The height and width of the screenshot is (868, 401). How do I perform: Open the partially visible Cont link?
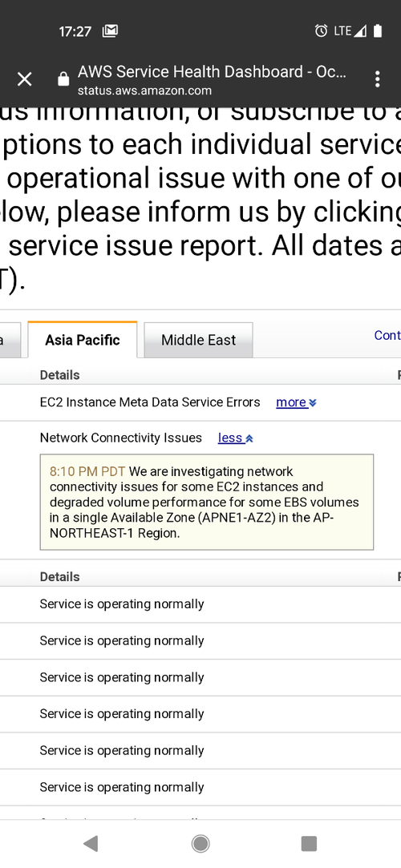coord(387,335)
